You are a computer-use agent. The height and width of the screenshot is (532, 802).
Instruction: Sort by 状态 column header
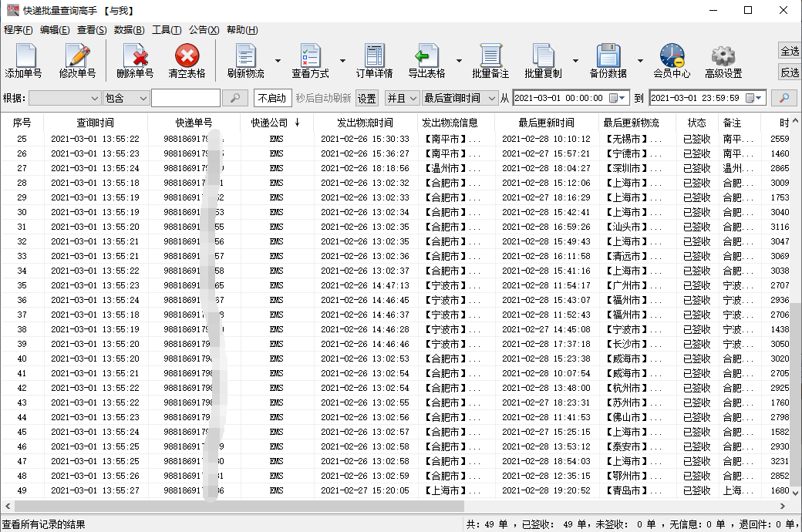tap(696, 123)
